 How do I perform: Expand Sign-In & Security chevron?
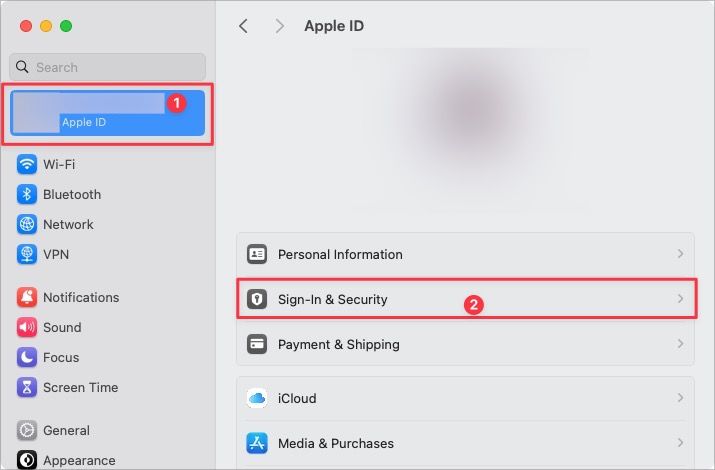click(x=680, y=299)
